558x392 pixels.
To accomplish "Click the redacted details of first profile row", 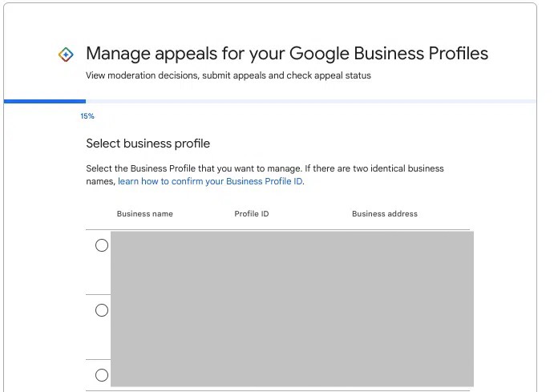I will [x=292, y=262].
